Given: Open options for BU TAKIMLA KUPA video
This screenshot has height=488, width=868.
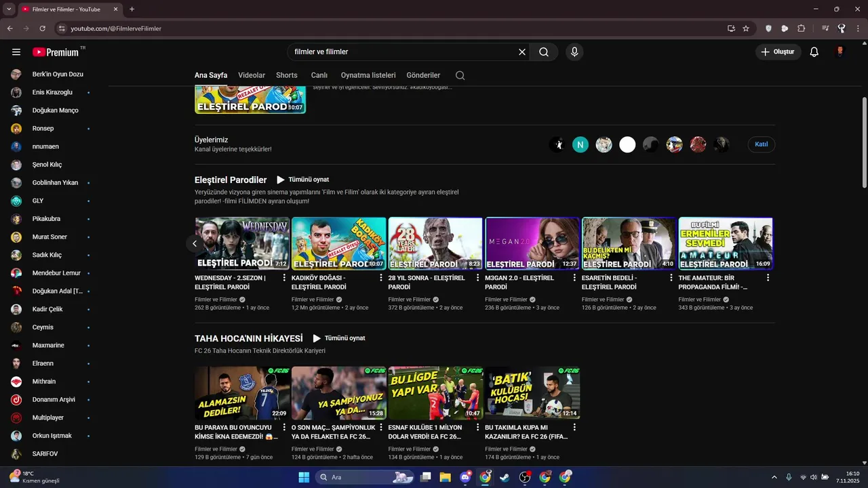Looking at the screenshot, I should 574,428.
